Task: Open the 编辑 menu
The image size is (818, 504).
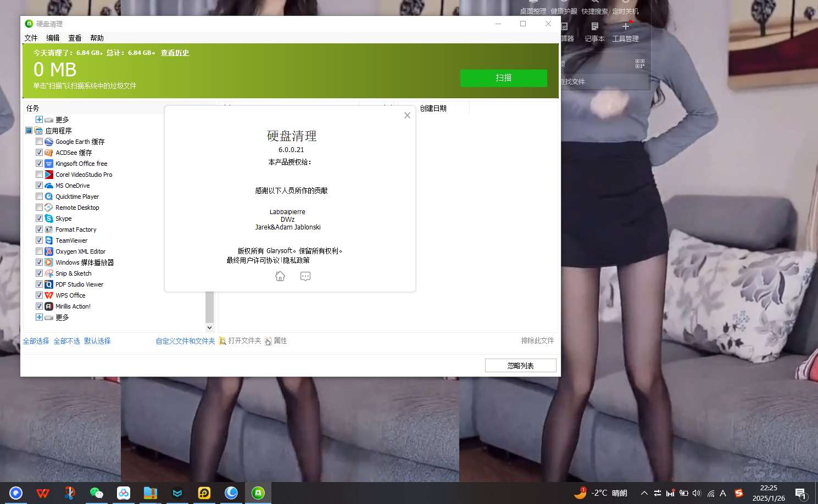Action: [x=53, y=38]
